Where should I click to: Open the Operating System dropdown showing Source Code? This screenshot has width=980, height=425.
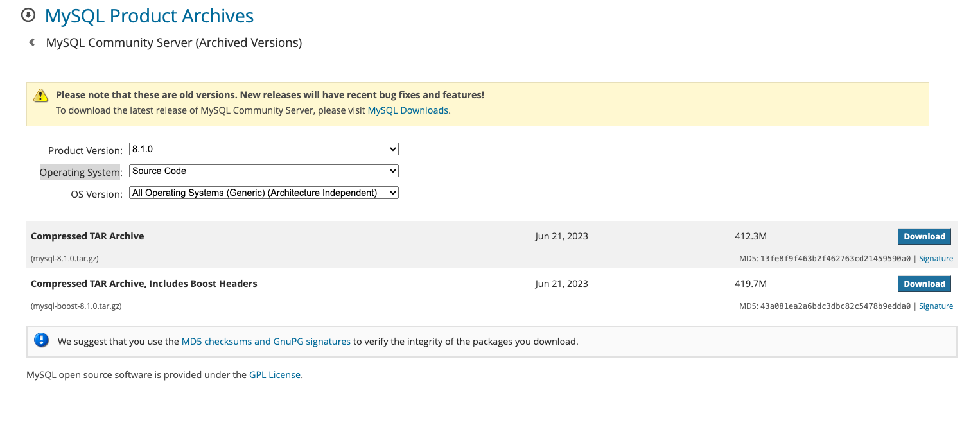(264, 171)
